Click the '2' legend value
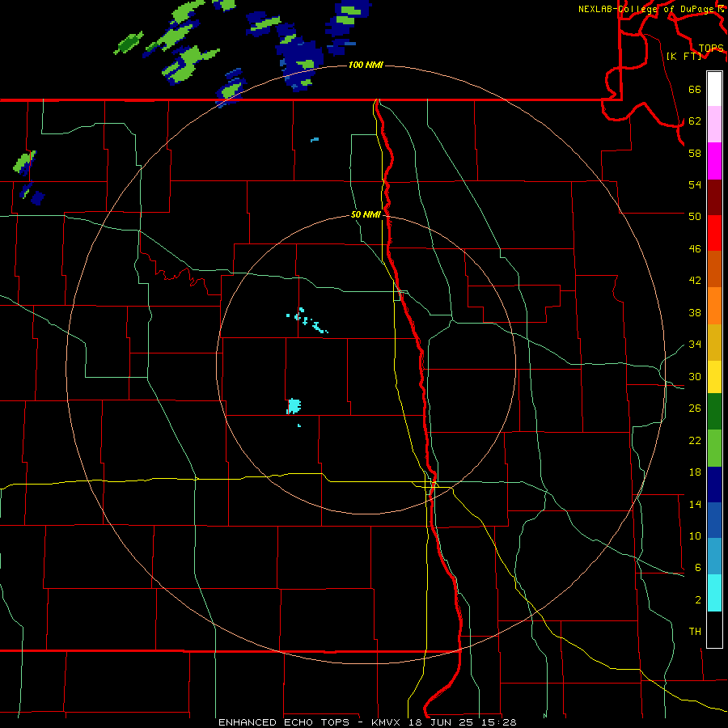The image size is (728, 728). [x=698, y=600]
